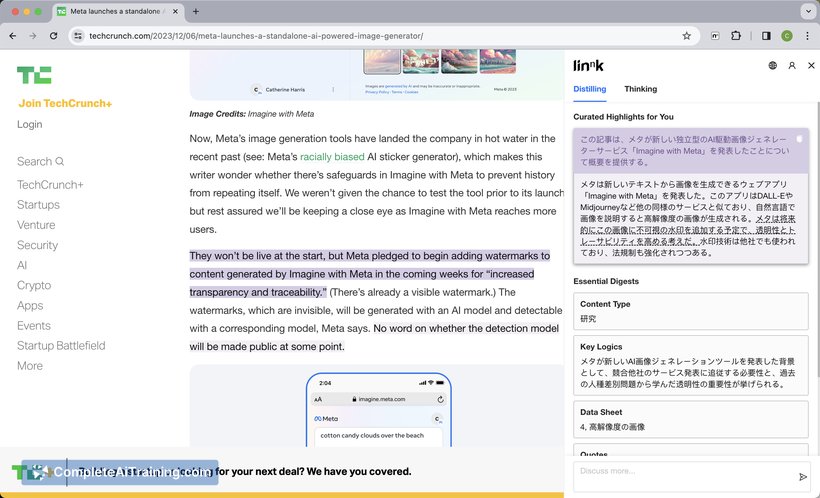The height and width of the screenshot is (498, 820).
Task: Click the Content Type digest card
Action: [x=691, y=311]
